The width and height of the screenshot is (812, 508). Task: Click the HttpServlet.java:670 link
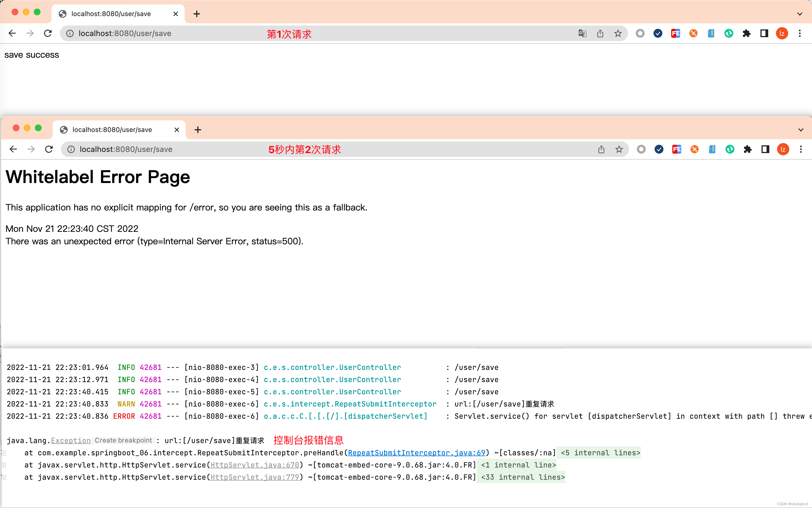(x=254, y=465)
